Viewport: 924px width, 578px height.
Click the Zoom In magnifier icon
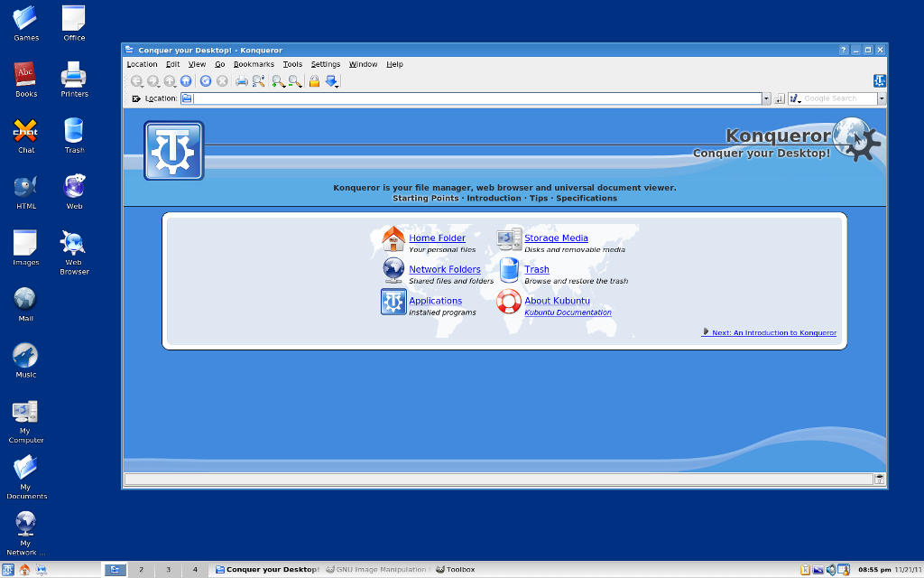click(277, 81)
